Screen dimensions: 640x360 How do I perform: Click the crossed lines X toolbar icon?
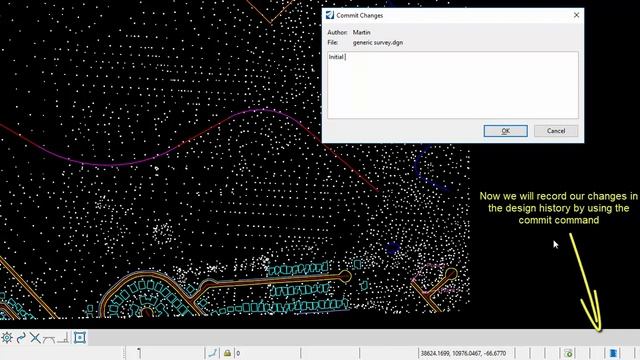tap(35, 338)
